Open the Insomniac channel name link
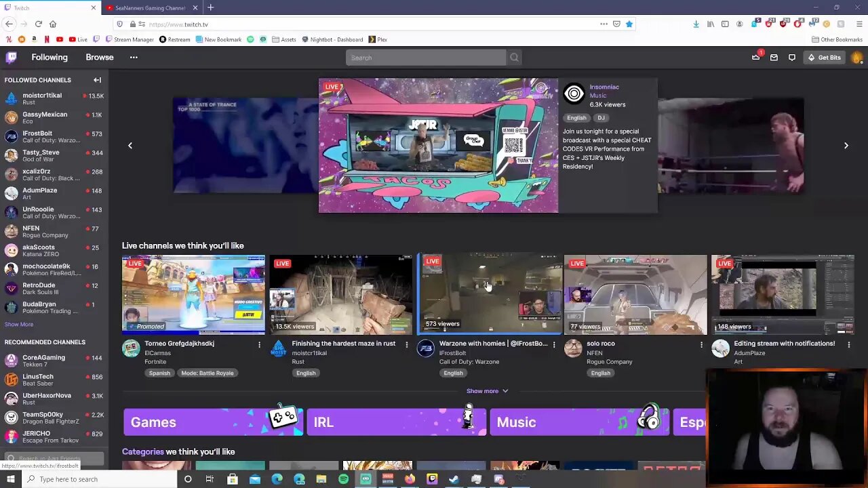The width and height of the screenshot is (868, 488). [604, 87]
